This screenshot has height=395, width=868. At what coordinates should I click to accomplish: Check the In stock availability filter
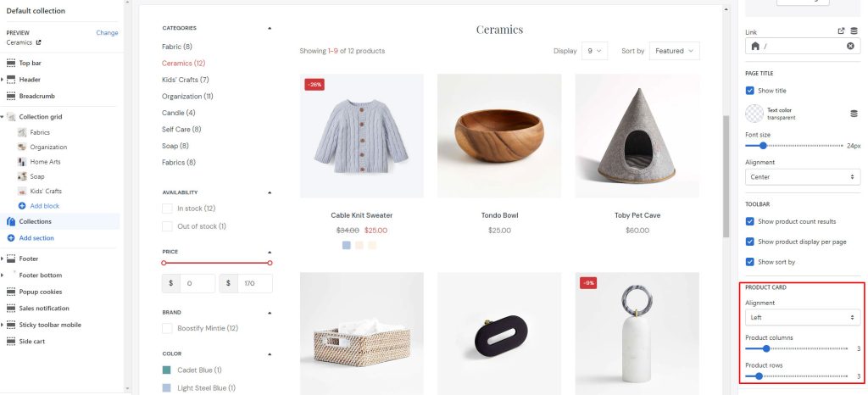pos(167,209)
